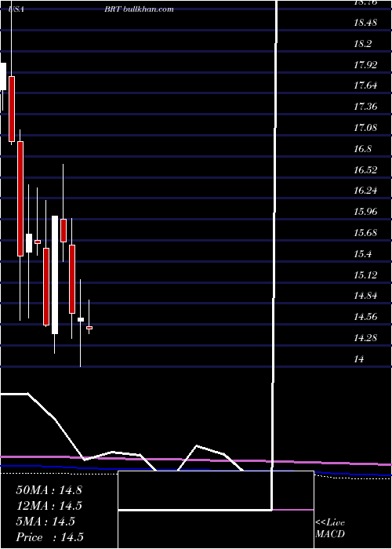Click the '<<Live MACD' label
The height and width of the screenshot is (549, 392).
330,529
